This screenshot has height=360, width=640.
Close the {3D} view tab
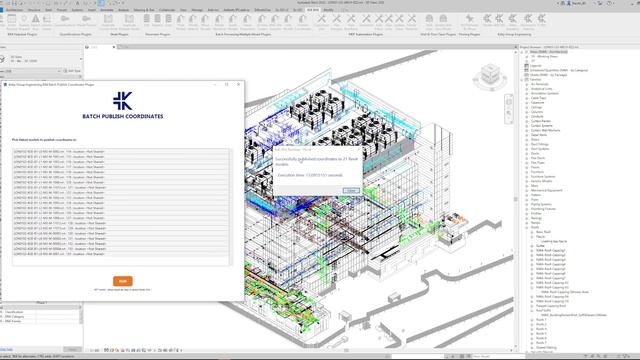point(113,47)
